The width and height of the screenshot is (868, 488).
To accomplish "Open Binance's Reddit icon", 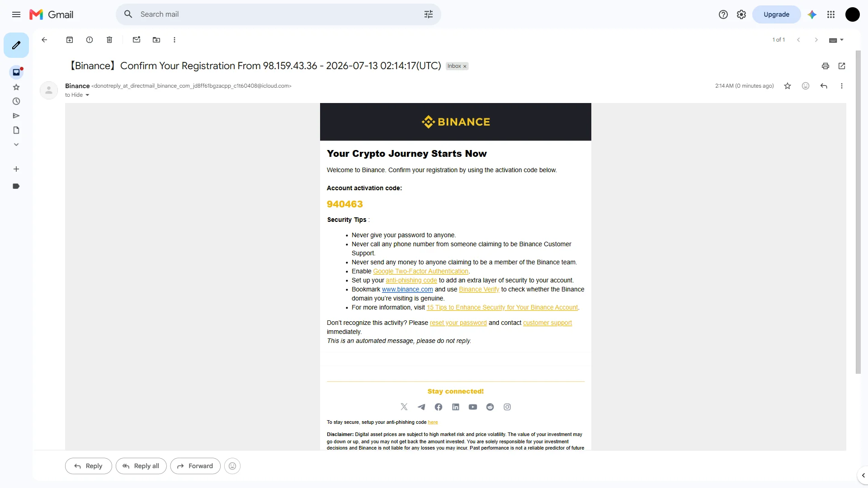I will point(490,407).
